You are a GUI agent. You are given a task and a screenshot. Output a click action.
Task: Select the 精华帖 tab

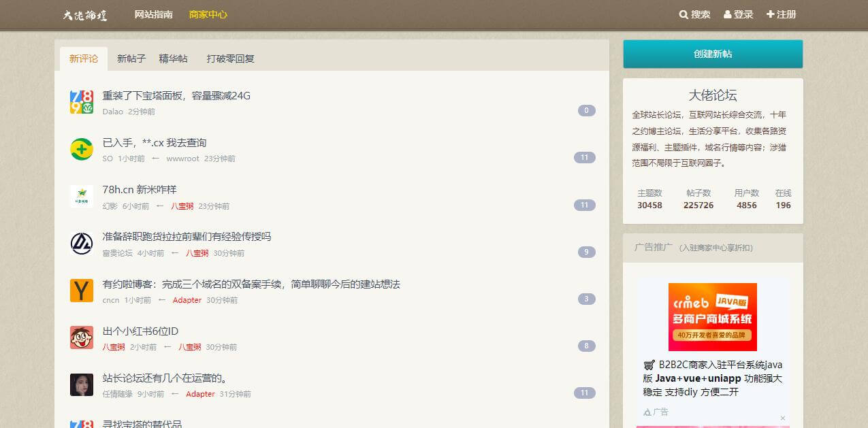174,59
